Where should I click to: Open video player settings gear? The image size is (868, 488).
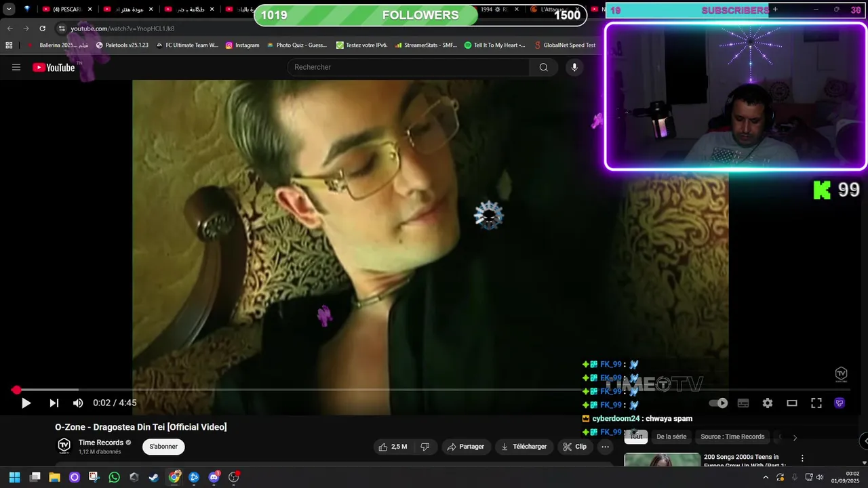768,403
